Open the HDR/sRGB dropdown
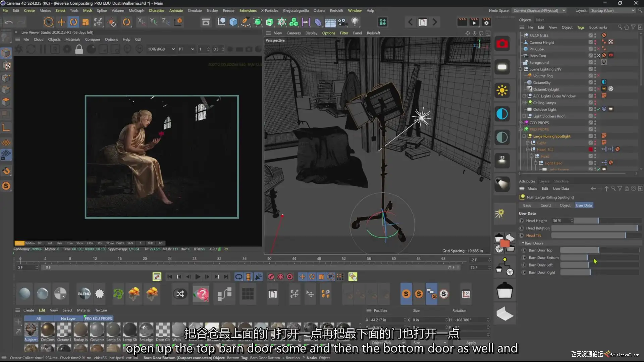The width and height of the screenshot is (644, 362). pyautogui.click(x=161, y=49)
